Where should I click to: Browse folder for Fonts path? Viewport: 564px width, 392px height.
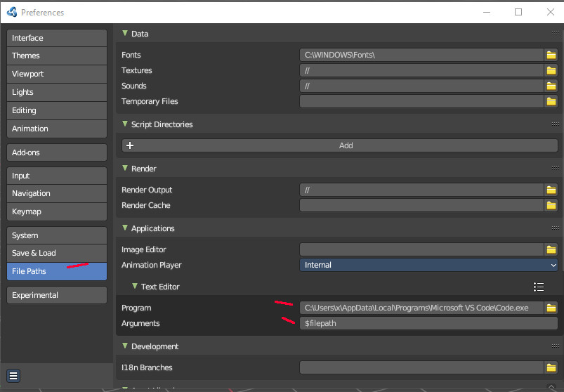[x=551, y=55]
